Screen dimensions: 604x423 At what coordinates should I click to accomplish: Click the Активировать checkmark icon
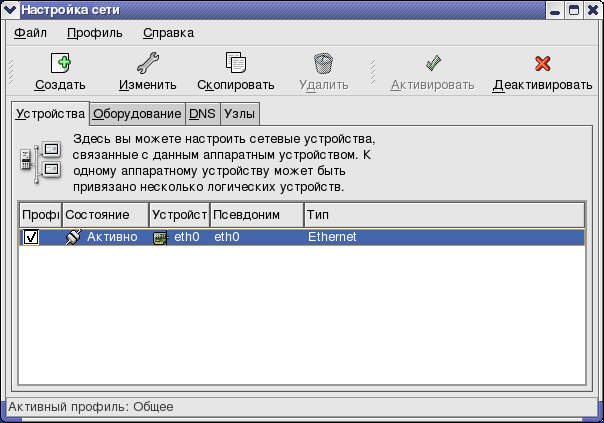click(x=432, y=64)
